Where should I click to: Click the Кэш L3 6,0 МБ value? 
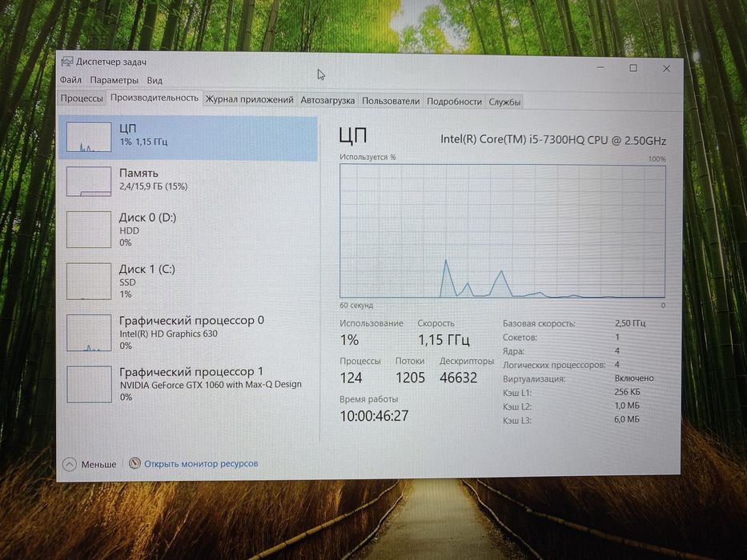click(x=627, y=419)
